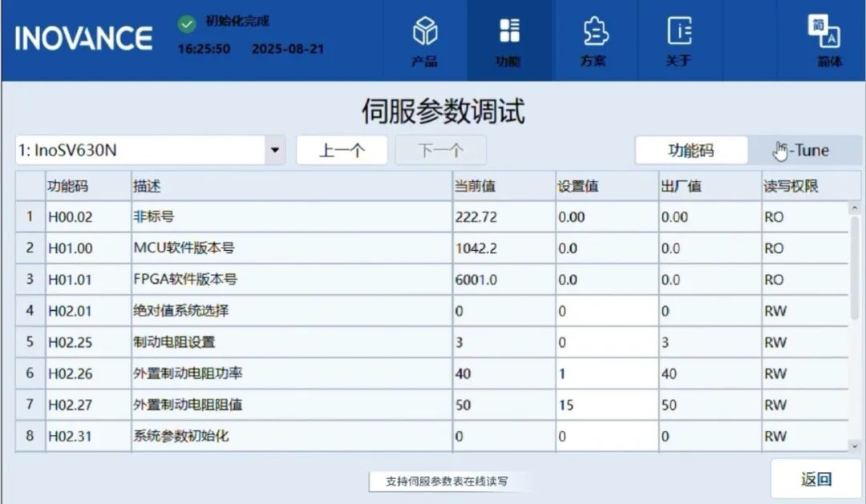Click the 支持伺服参数表在线读写 note label
This screenshot has width=866, height=504.
(447, 482)
